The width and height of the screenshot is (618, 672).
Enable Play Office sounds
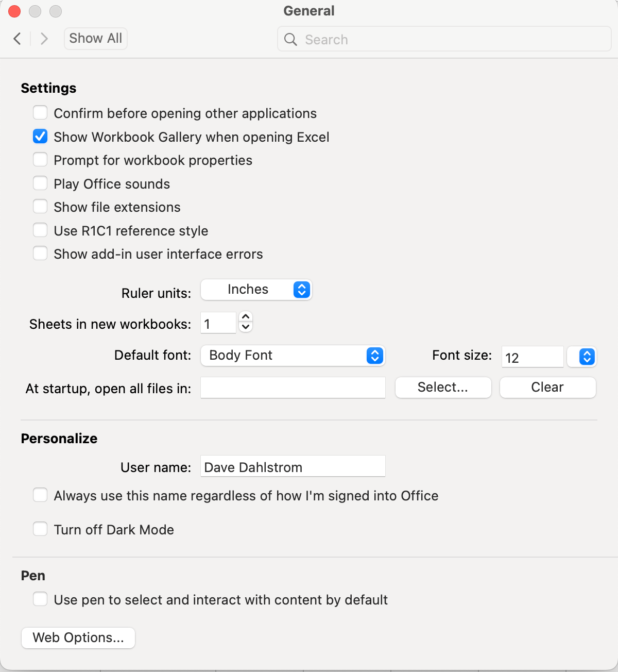point(40,183)
